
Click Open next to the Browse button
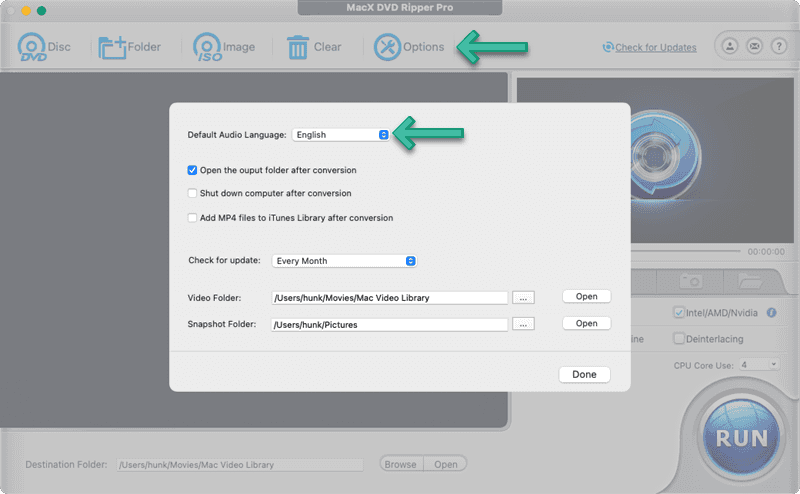[445, 464]
